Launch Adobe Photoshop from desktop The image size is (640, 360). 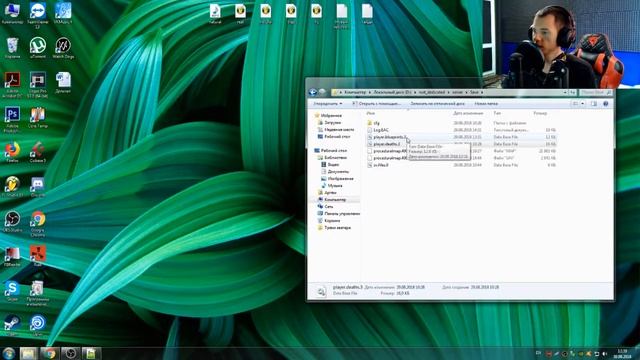coord(12,119)
